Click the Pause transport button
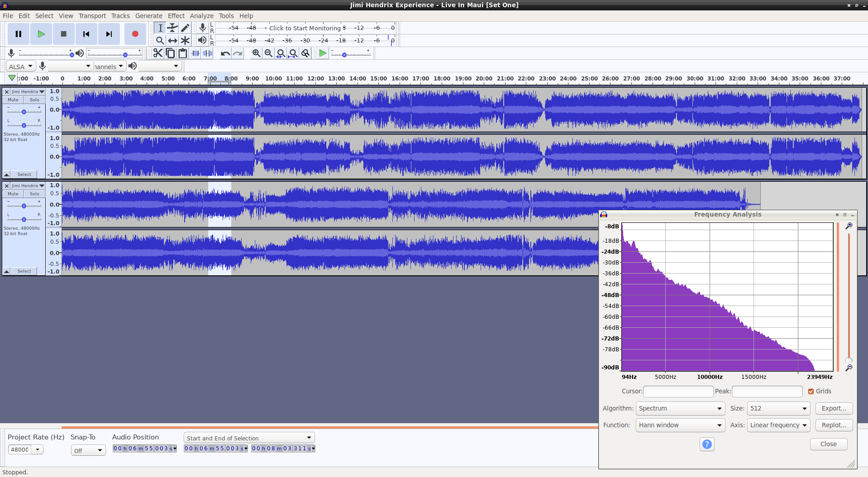The height and width of the screenshot is (477, 868). coord(19,34)
